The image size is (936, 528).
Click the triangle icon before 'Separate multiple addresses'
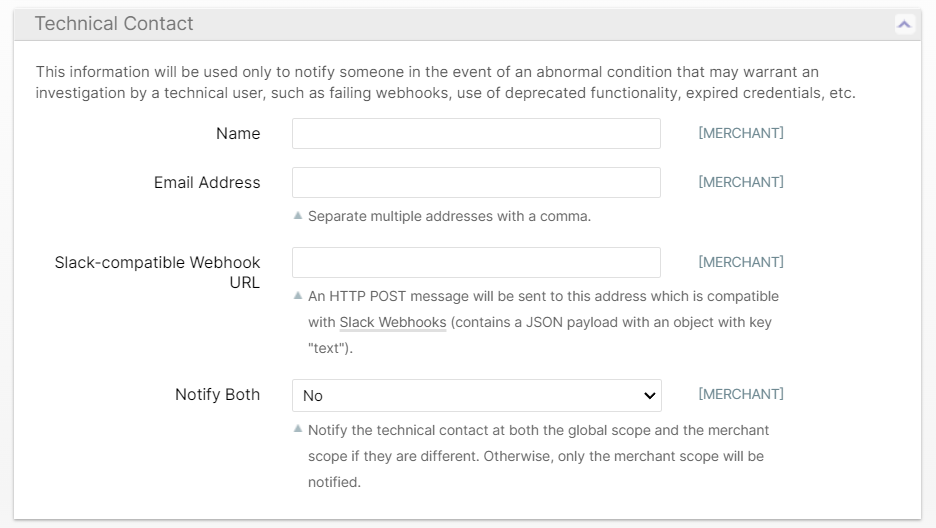(298, 215)
